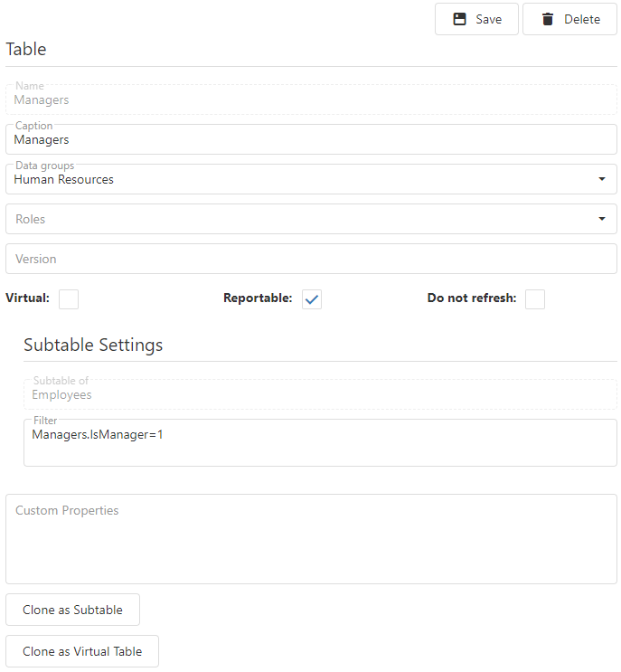Expand the Data groups dropdown arrow
Screen dimensions: 621x672
tap(602, 179)
